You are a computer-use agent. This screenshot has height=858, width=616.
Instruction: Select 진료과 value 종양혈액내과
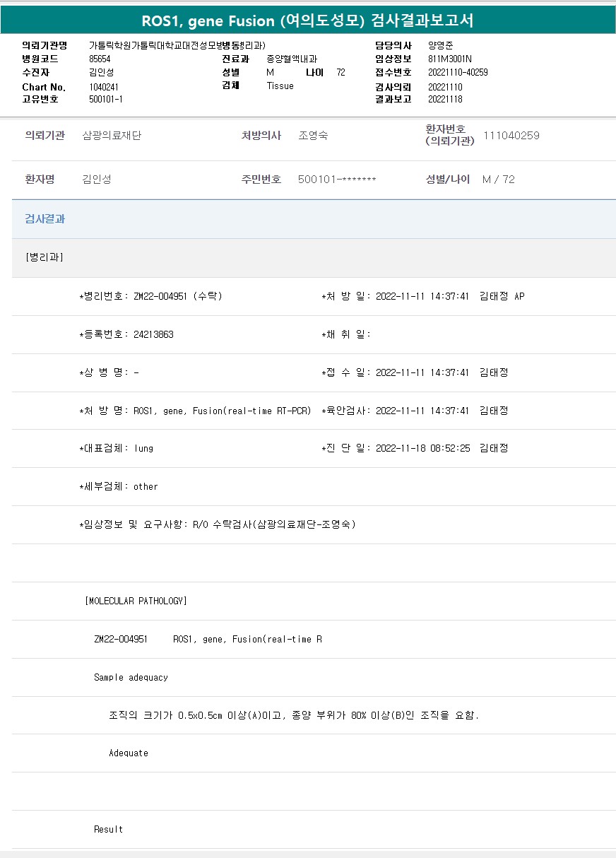click(292, 59)
